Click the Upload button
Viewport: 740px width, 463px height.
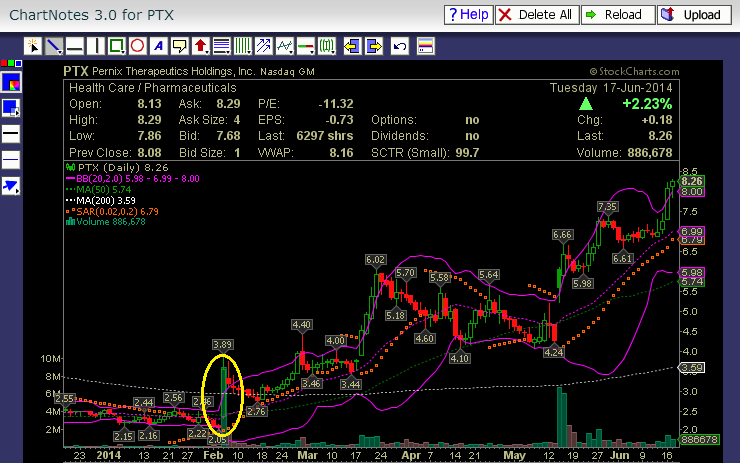(694, 15)
